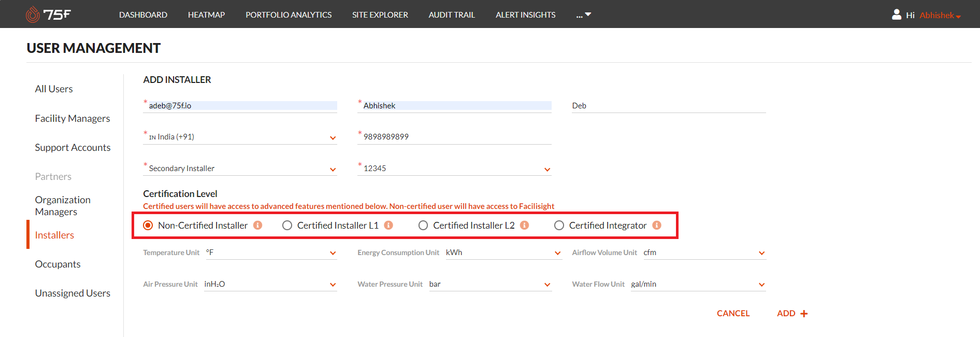This screenshot has height=337, width=980.
Task: Open ALERT INSIGHTS page
Action: (525, 15)
